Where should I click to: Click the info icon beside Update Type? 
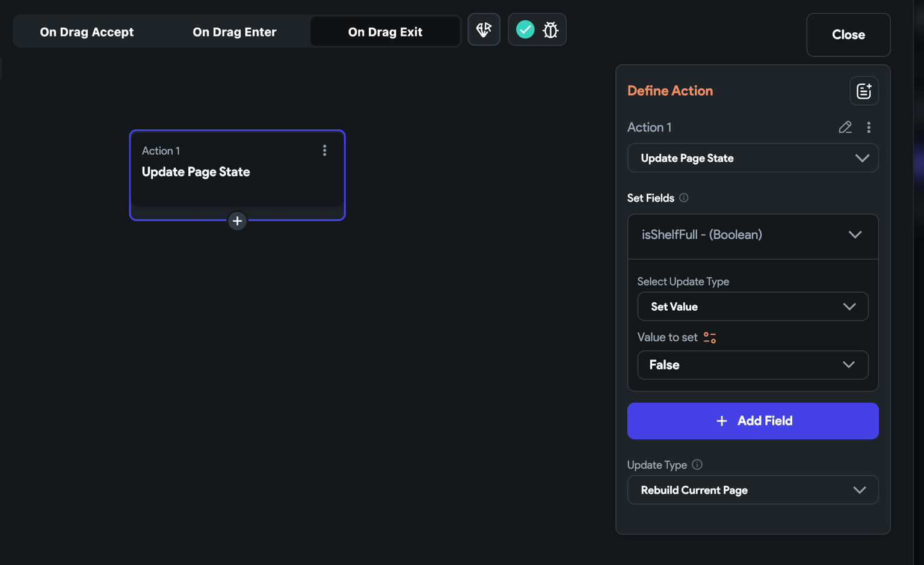(697, 465)
